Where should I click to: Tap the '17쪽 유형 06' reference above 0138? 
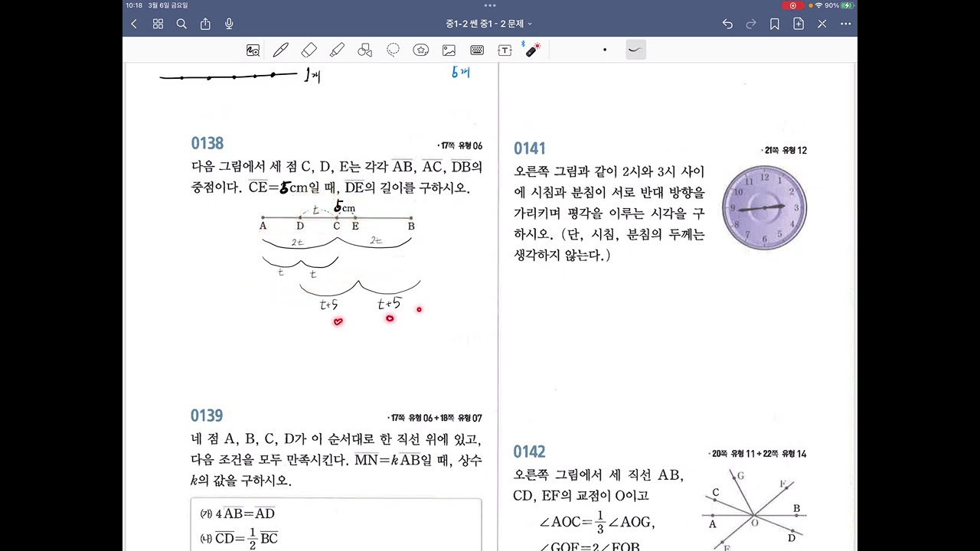pos(460,145)
